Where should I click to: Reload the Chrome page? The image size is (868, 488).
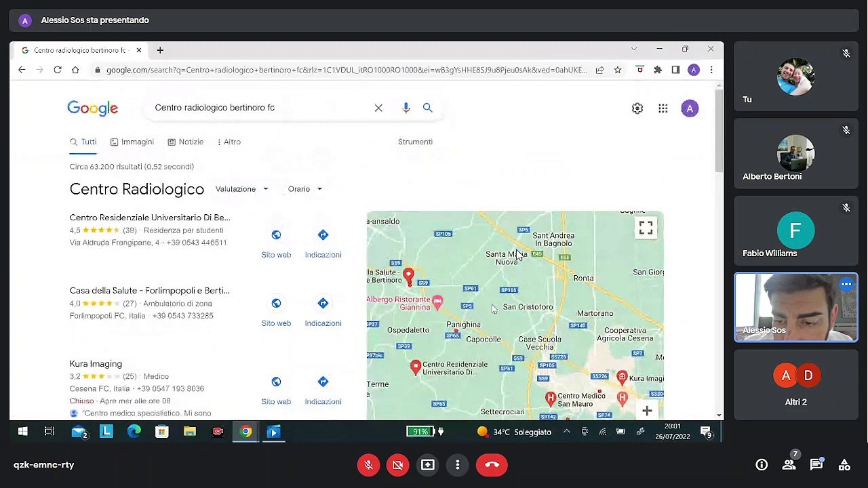click(x=58, y=70)
